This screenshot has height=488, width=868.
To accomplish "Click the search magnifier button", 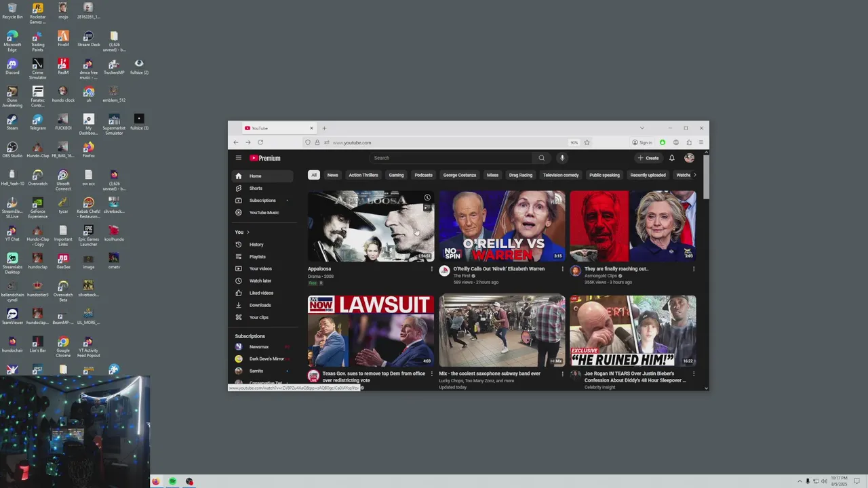I will click(x=541, y=158).
